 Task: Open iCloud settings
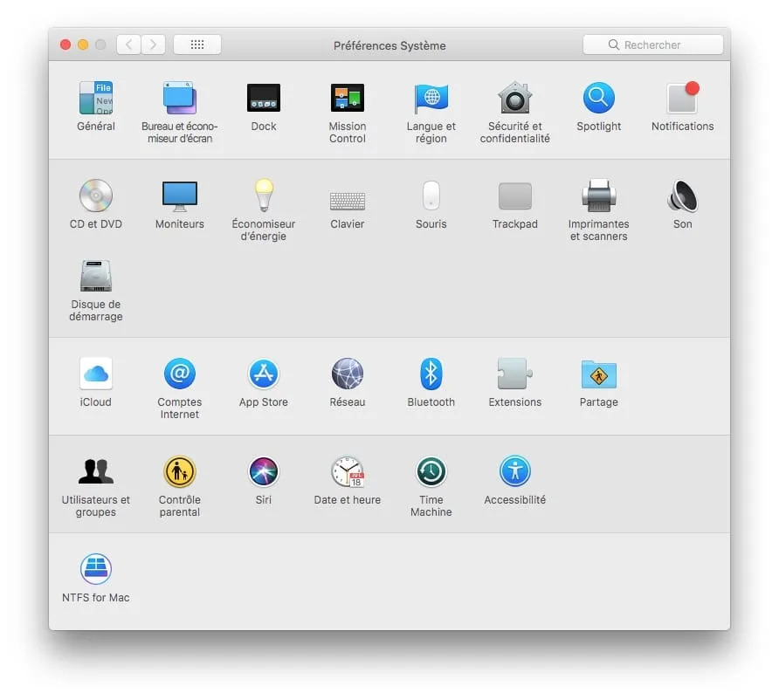[95, 374]
